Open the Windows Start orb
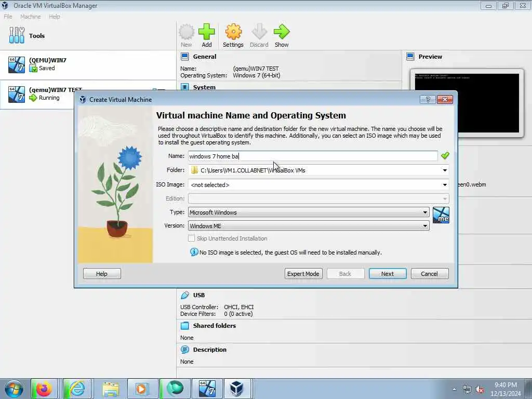The image size is (532, 399). pyautogui.click(x=14, y=389)
